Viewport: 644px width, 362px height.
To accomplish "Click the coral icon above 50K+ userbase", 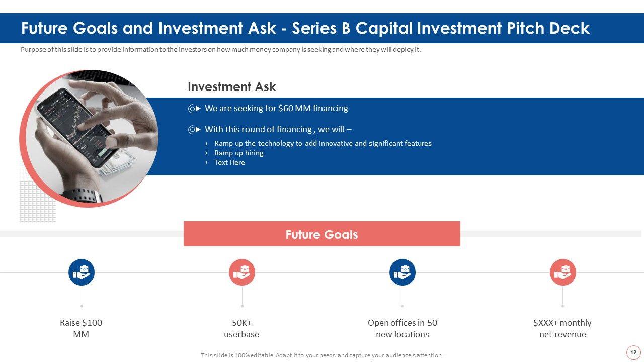I will pyautogui.click(x=242, y=273).
